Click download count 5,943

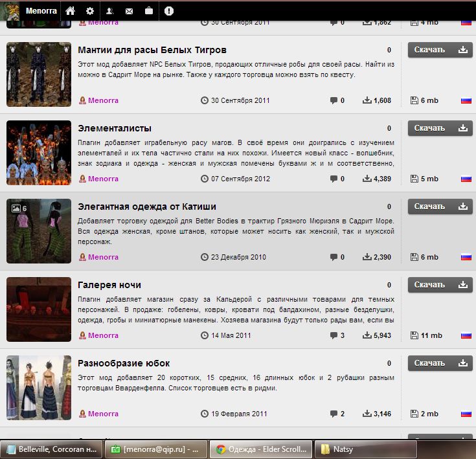[x=382, y=335]
